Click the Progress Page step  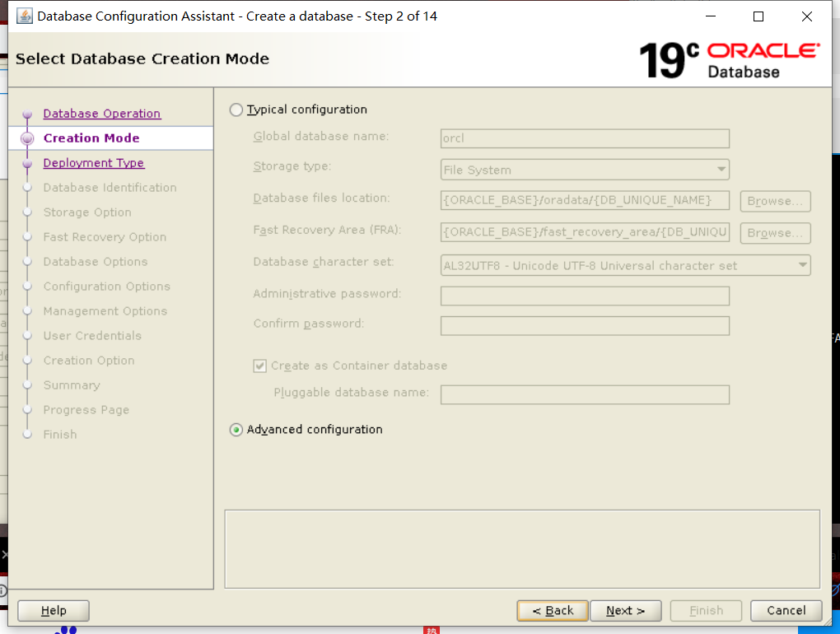[x=86, y=410]
